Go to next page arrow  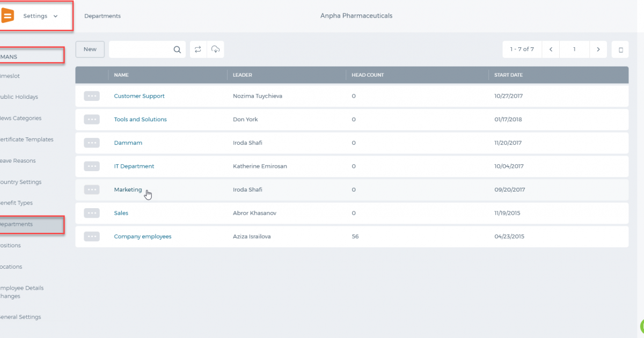598,49
